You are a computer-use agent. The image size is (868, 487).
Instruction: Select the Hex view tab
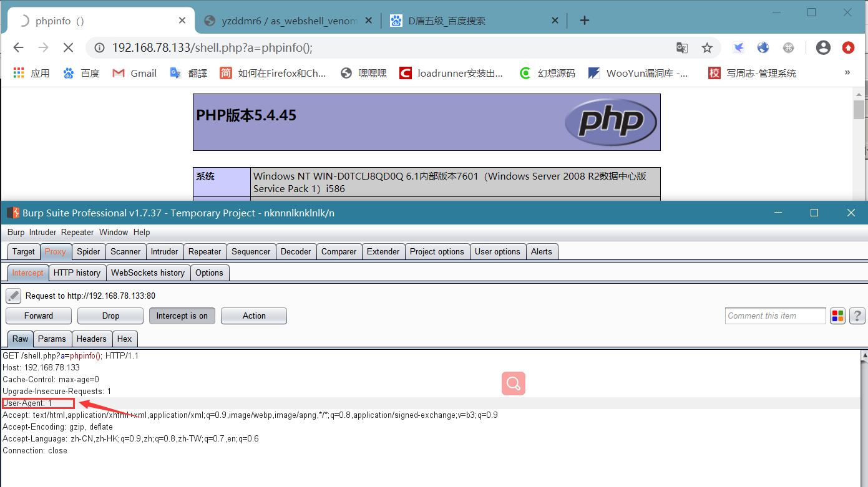click(x=125, y=339)
